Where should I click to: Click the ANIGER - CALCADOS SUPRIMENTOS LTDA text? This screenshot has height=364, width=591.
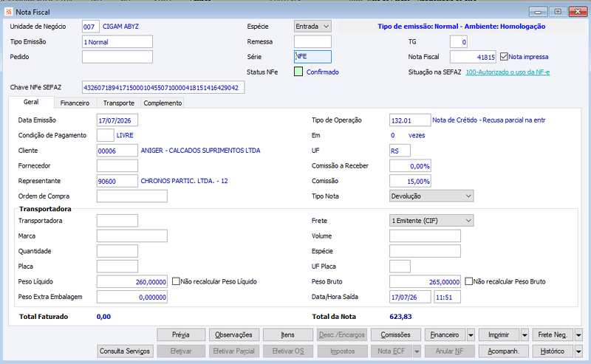tap(200, 151)
